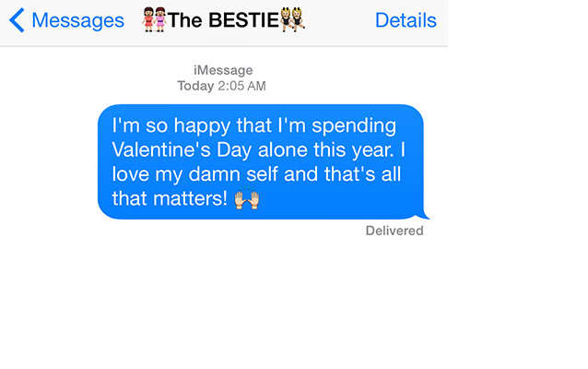Screen dimensions: 588x369
Task: Select the blue sent message bubble
Action: point(261,161)
